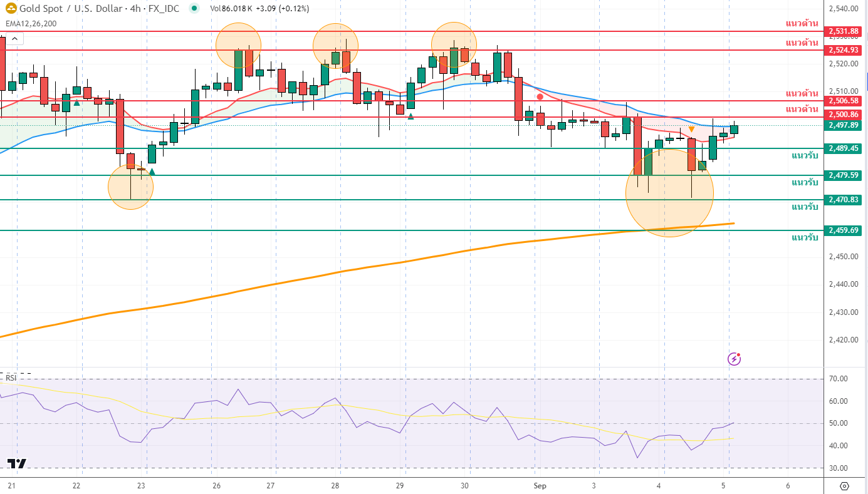Screen dimensions: 868x494
Task: Click the Gold Spot / U.S. Dollar title
Action: pyautogui.click(x=71, y=9)
